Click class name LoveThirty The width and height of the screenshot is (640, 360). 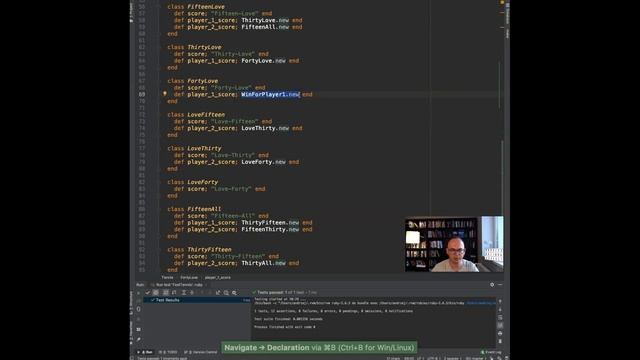[204, 149]
